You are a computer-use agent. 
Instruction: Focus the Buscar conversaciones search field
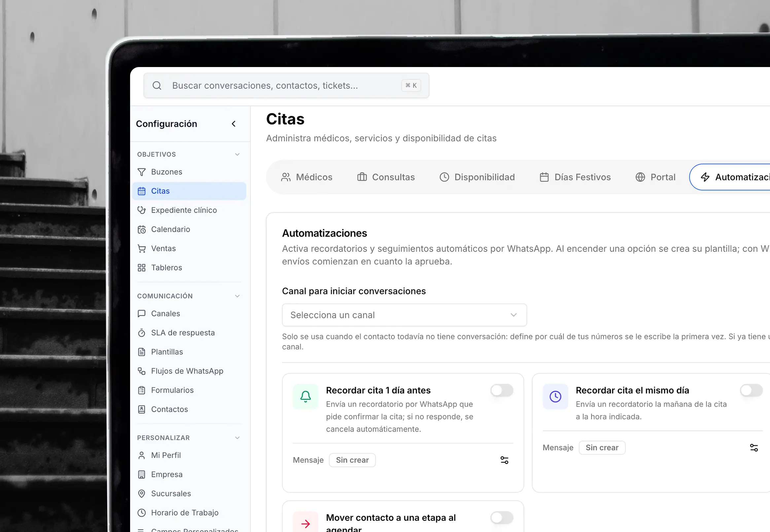coord(286,86)
